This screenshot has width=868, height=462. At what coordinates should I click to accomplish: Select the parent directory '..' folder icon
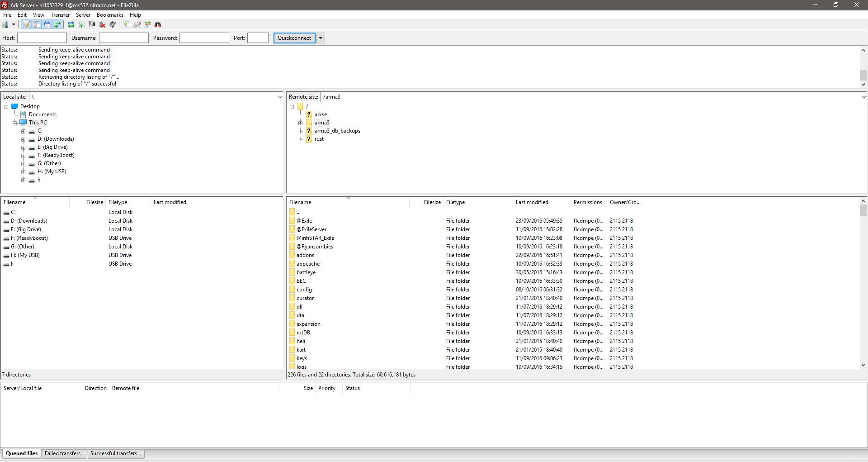(292, 212)
